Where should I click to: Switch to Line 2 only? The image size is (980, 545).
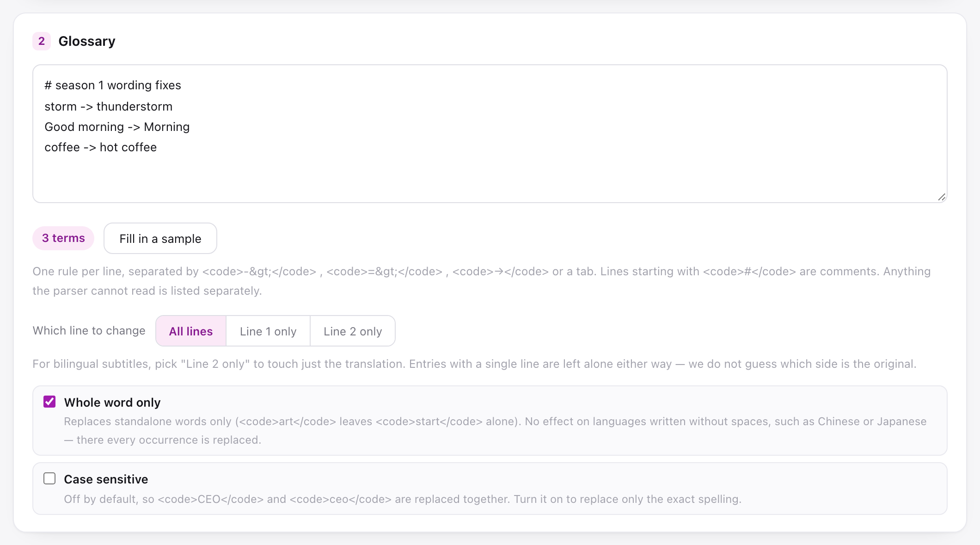tap(353, 331)
